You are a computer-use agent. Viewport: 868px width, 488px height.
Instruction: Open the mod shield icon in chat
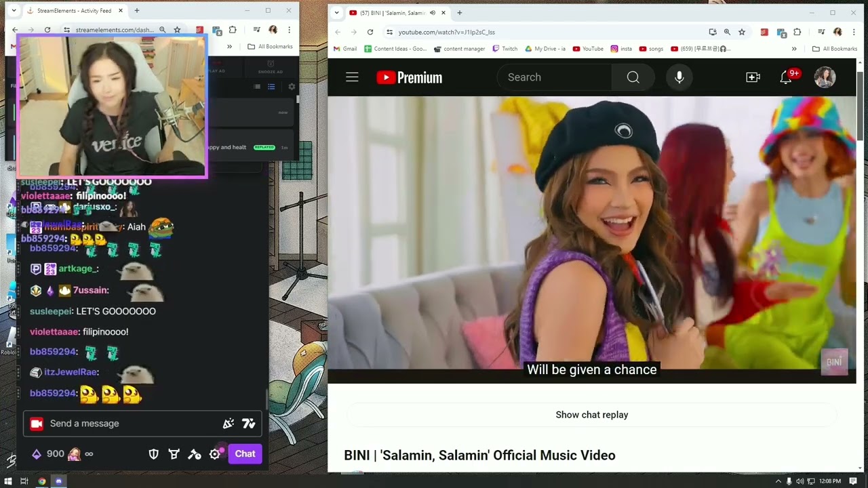tap(154, 454)
